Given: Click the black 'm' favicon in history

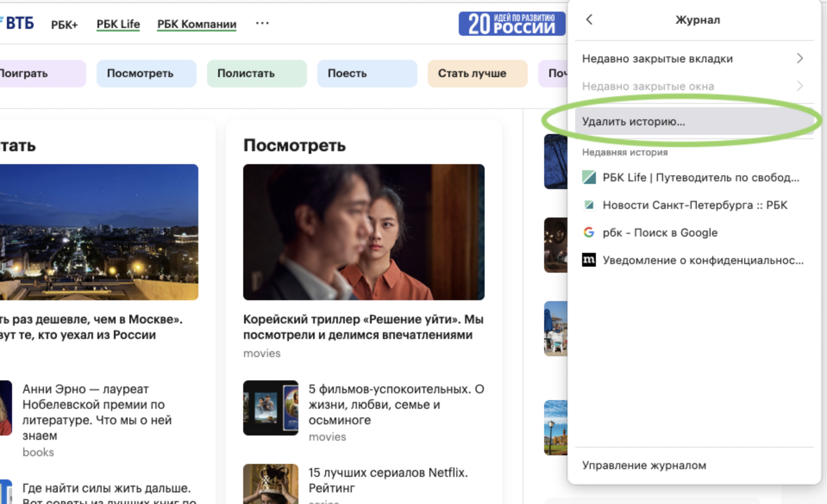Looking at the screenshot, I should (589, 260).
